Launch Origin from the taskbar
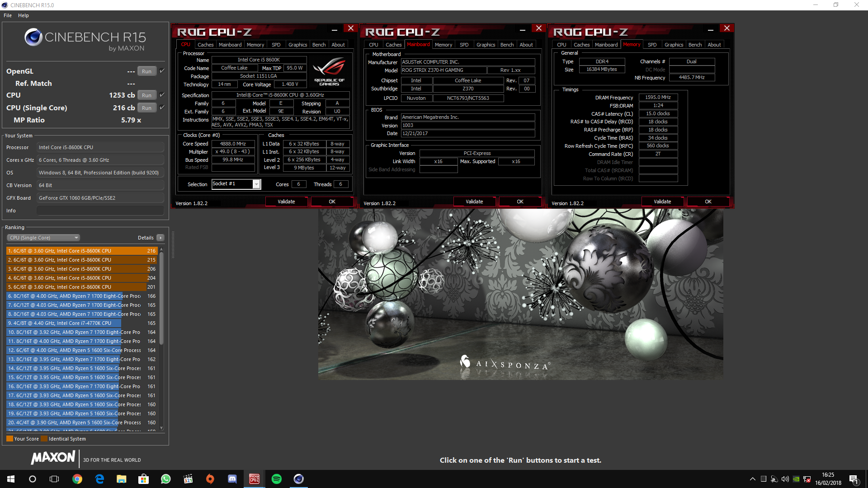The height and width of the screenshot is (488, 868). pyautogui.click(x=210, y=479)
